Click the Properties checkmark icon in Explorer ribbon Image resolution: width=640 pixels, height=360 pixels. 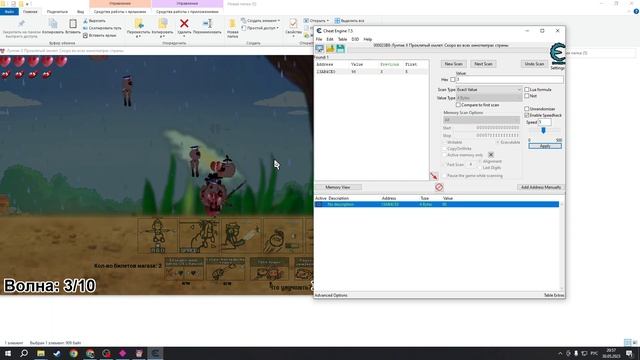293,23
